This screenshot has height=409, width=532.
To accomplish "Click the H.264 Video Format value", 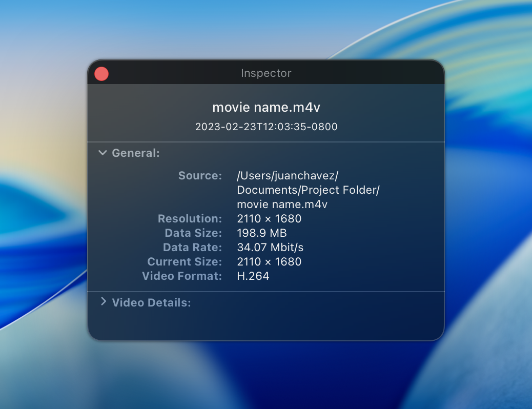I will tap(253, 276).
